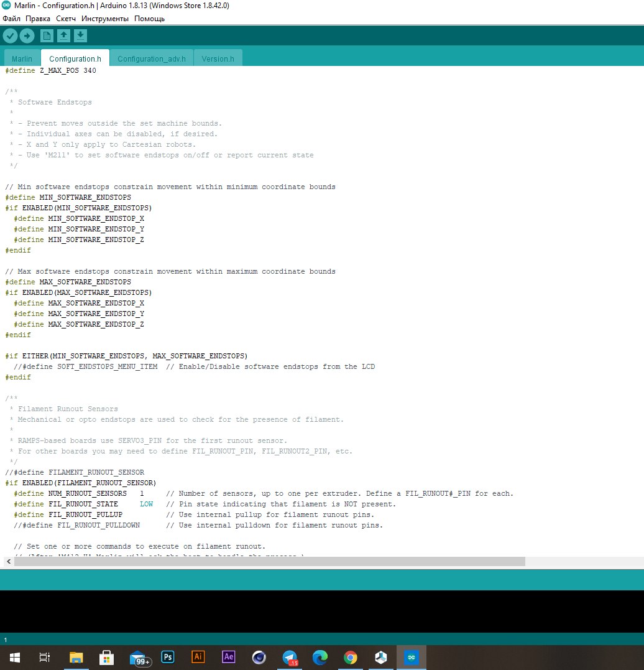Screen dimensions: 644x670
Task: Click the "NUM_RUNOUT_SENSORS" define
Action: click(78, 493)
